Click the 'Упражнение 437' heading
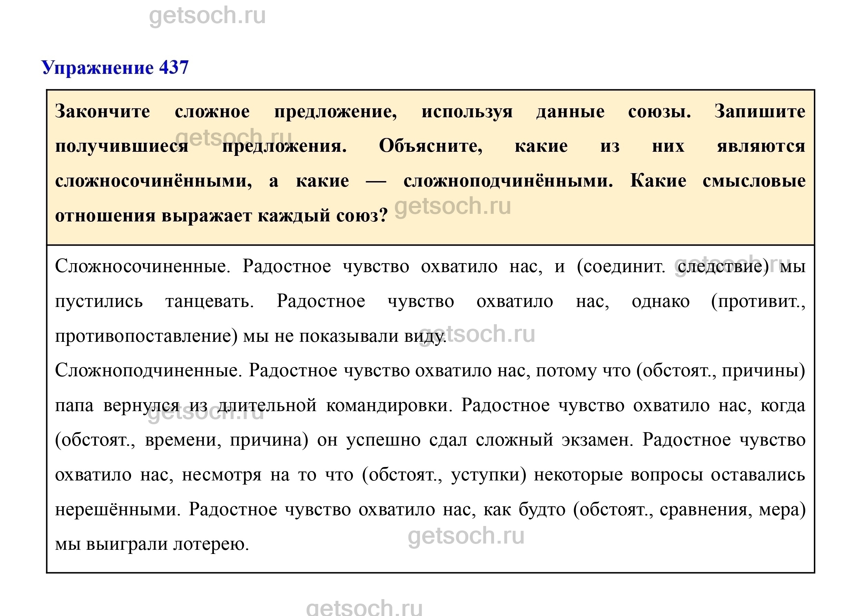The height and width of the screenshot is (616, 857). [115, 68]
